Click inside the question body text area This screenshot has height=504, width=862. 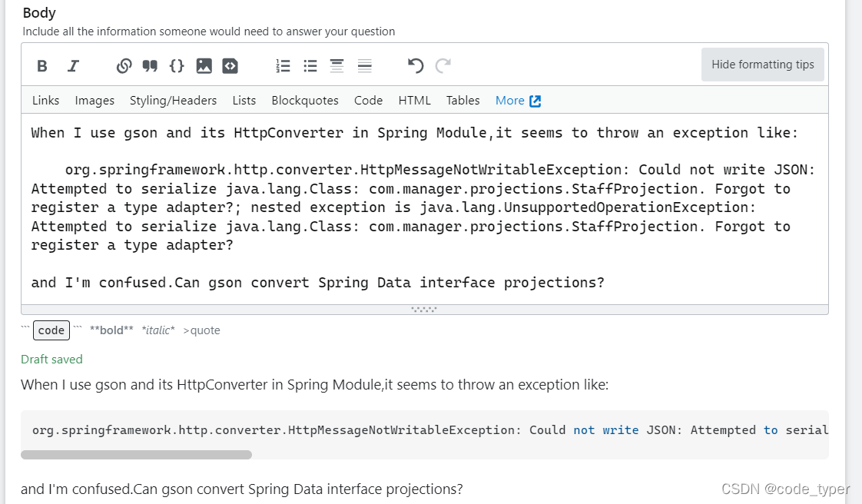coord(424,209)
